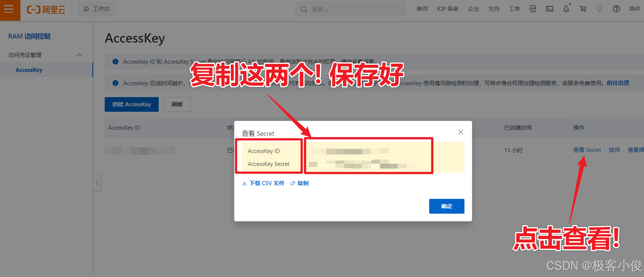Screen dimensions: 644x277
Task: Click the Alibaba Cloud logo
Action: [46, 10]
